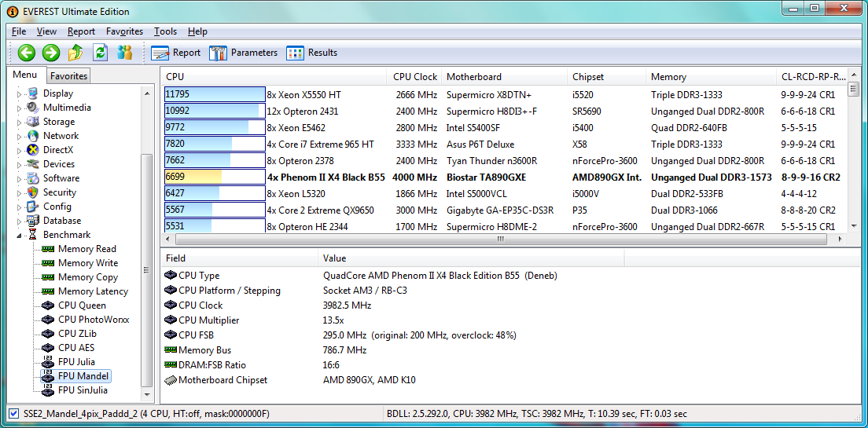The height and width of the screenshot is (428, 868).
Task: Open the FPU SinJulia benchmark
Action: point(83,390)
